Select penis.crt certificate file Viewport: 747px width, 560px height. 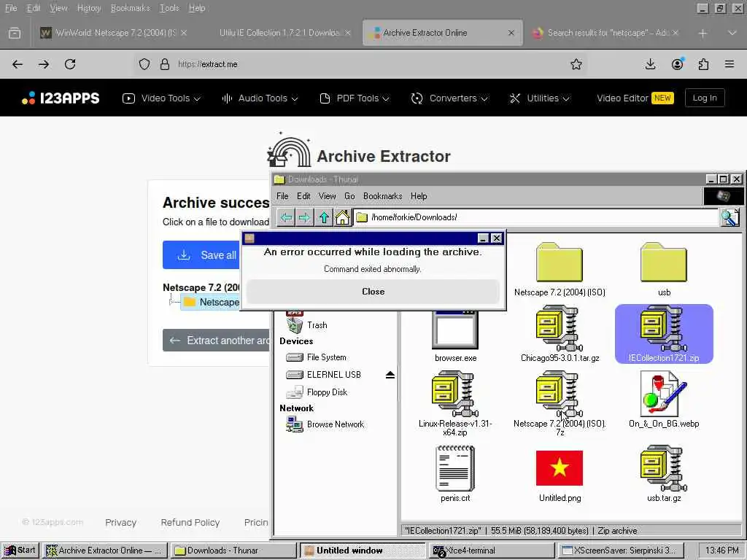click(455, 473)
